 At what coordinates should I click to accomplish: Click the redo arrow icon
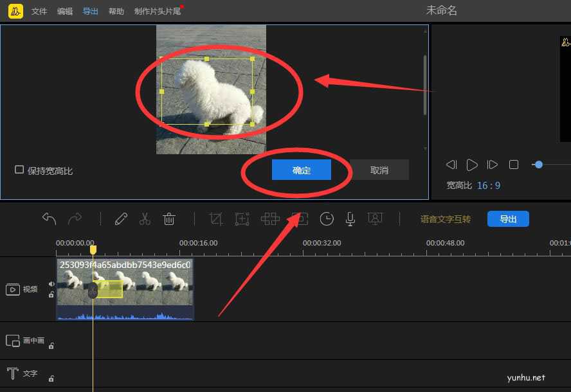point(76,218)
